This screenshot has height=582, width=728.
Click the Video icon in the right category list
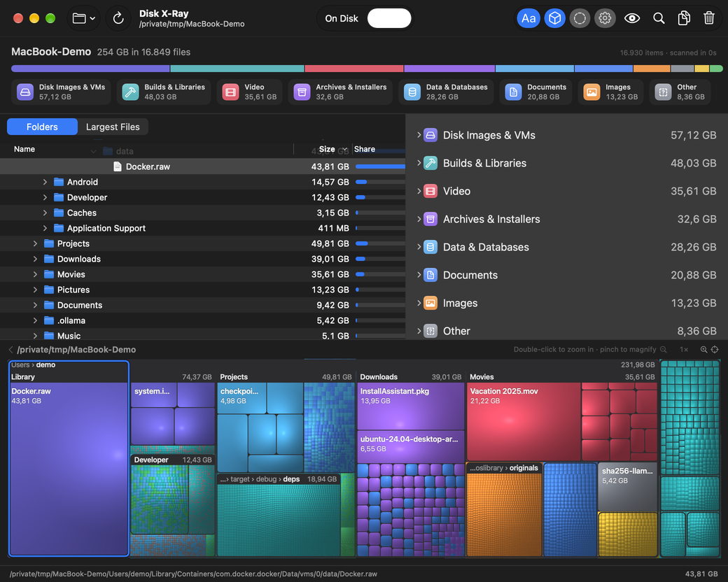point(430,191)
